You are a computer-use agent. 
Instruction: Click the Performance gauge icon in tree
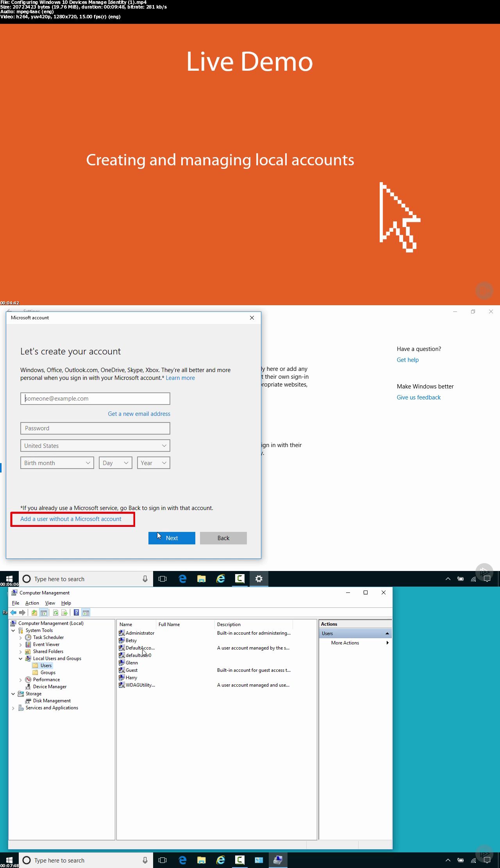coord(28,679)
